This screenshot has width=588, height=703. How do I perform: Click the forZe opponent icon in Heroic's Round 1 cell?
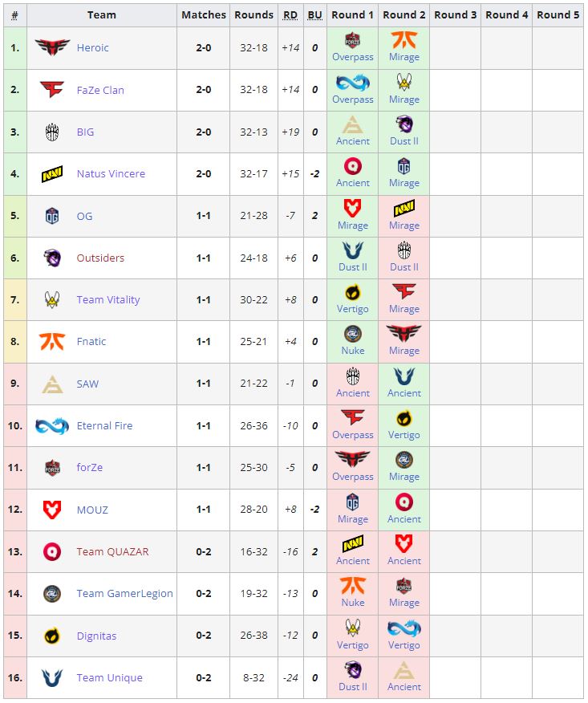(352, 41)
